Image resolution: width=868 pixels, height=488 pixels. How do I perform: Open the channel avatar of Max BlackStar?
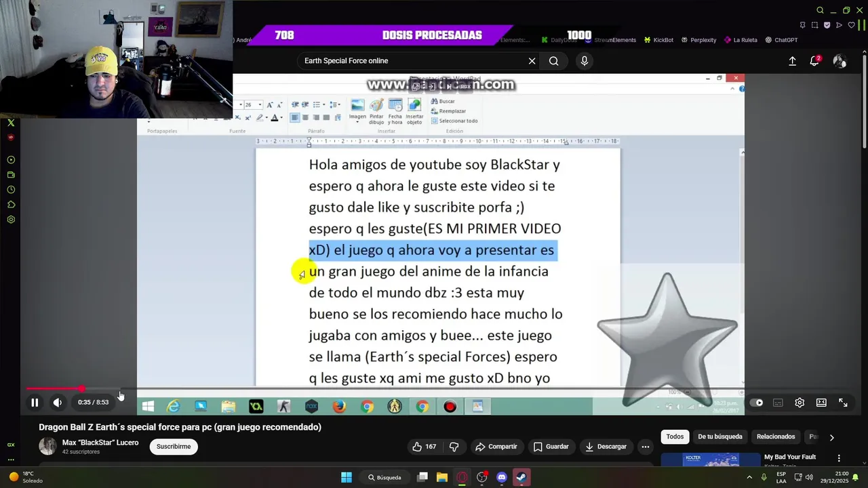point(47,446)
